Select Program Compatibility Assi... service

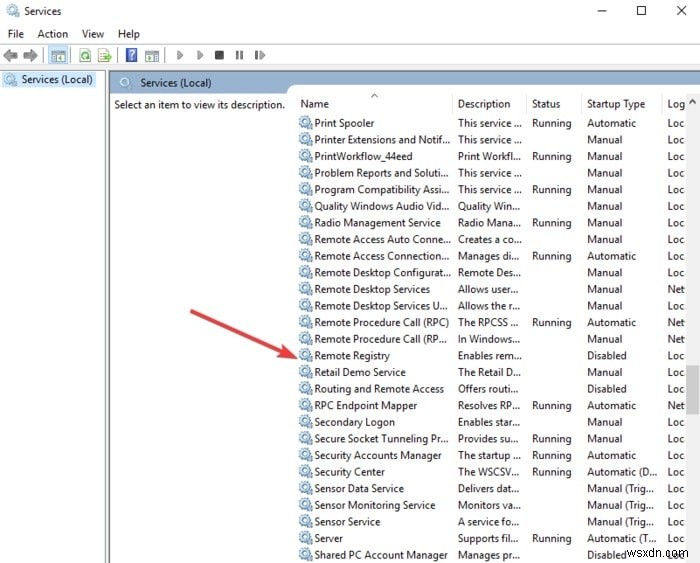coord(382,189)
